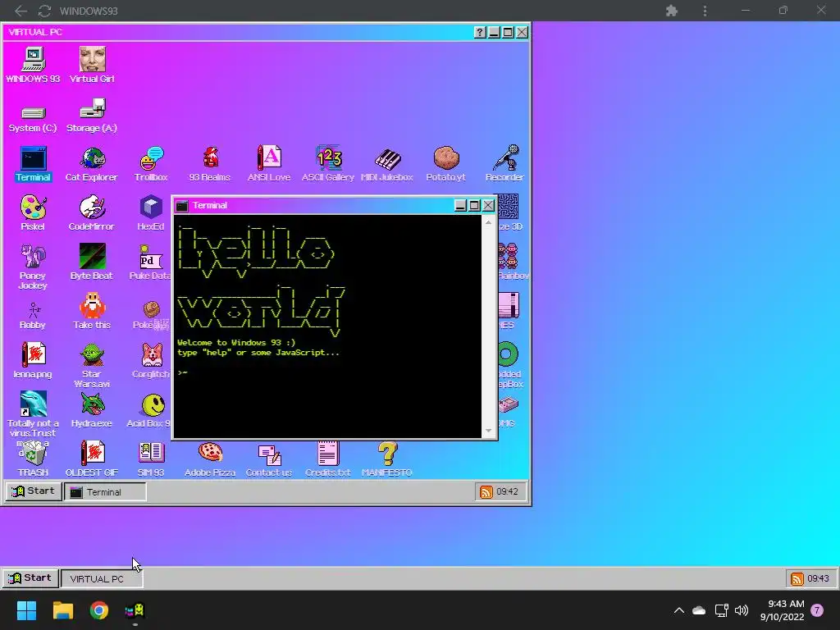
Task: Open the WINDOWS 93 desktop icon
Action: coord(33,64)
